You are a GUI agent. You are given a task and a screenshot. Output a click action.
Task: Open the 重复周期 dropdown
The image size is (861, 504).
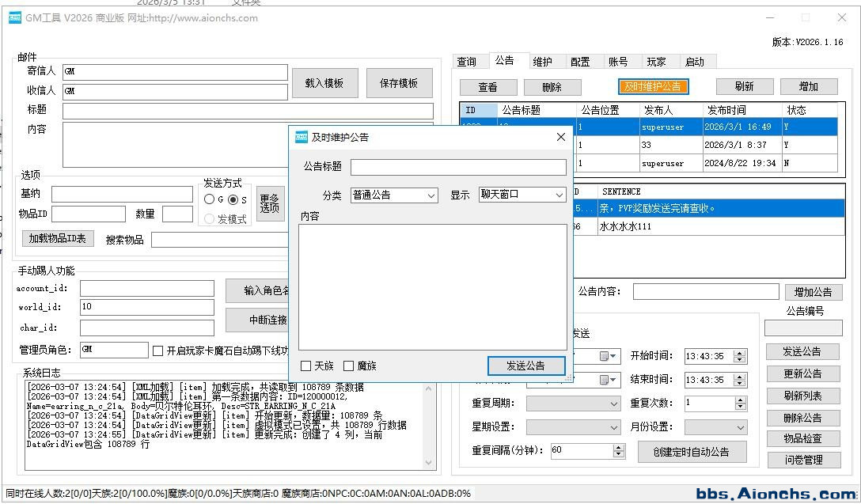pyautogui.click(x=573, y=404)
